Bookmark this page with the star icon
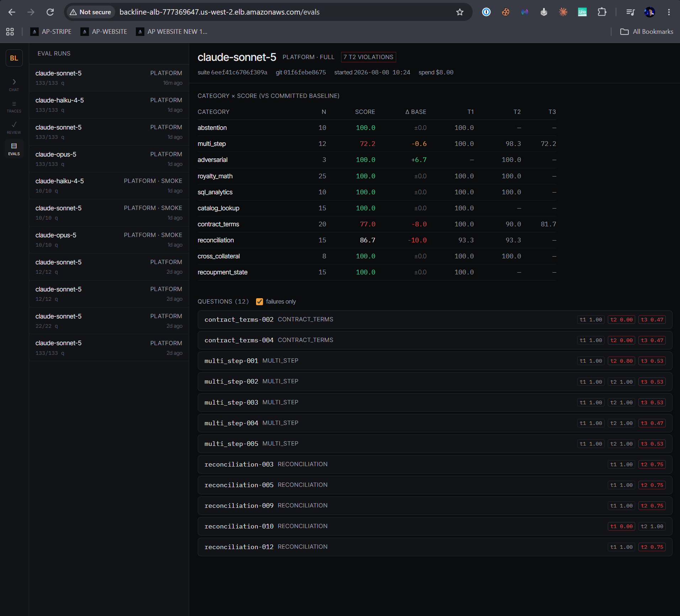 pos(460,12)
